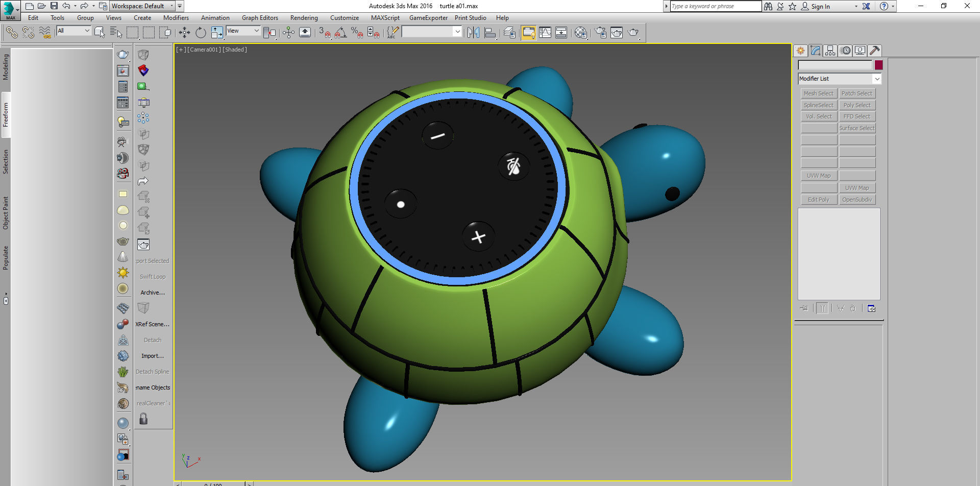Open Rendered Frame Window
The height and width of the screenshot is (486, 980).
tap(617, 33)
